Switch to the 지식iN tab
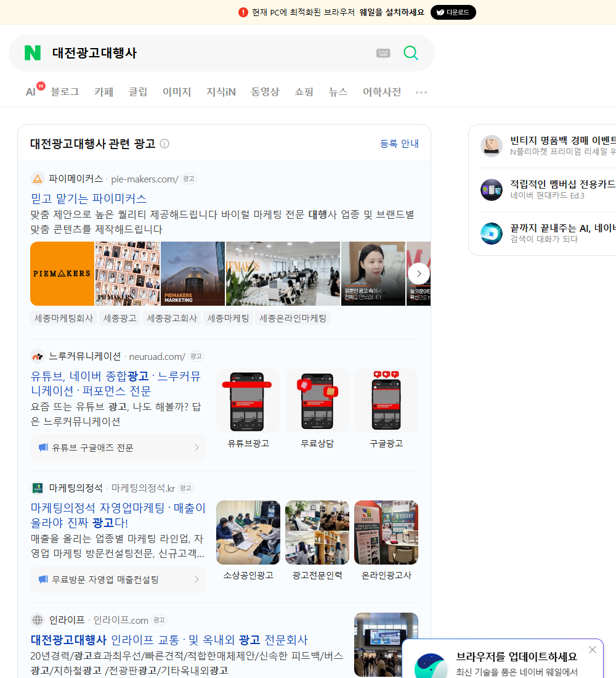This screenshot has height=678, width=616. click(x=221, y=92)
